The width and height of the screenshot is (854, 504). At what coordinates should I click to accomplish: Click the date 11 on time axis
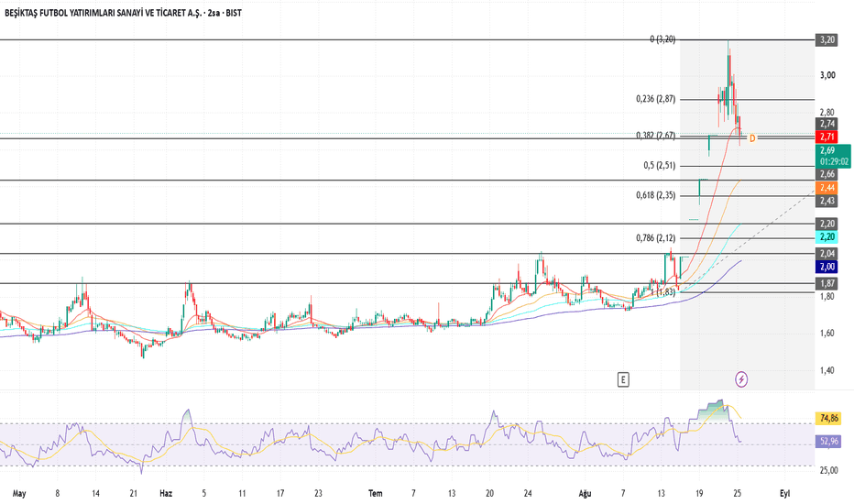(x=243, y=494)
